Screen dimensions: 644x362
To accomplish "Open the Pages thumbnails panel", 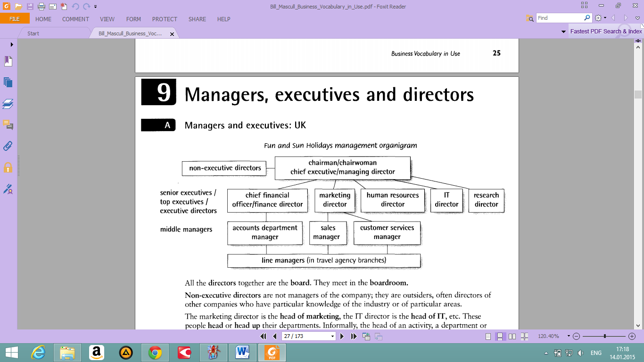I will 8,82.
